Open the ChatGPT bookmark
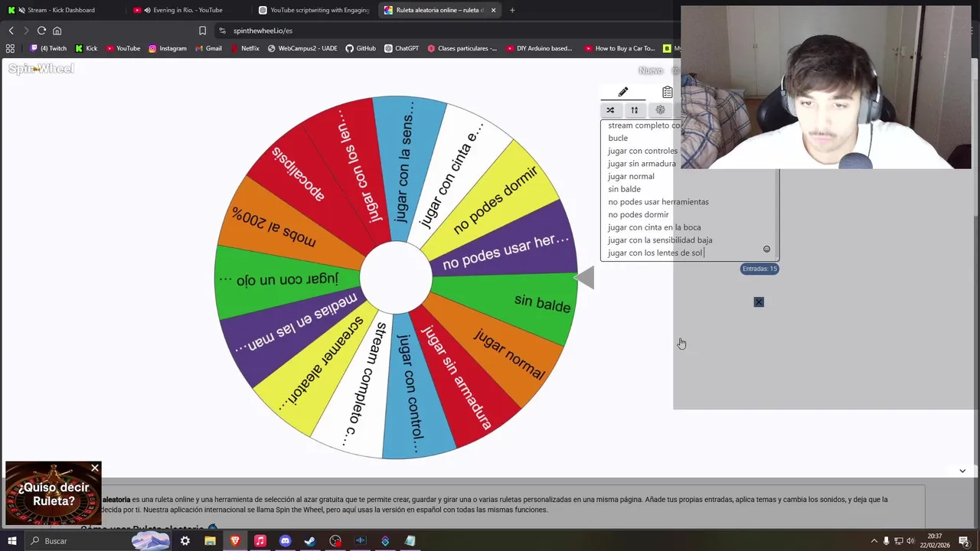The image size is (980, 551). click(x=401, y=48)
